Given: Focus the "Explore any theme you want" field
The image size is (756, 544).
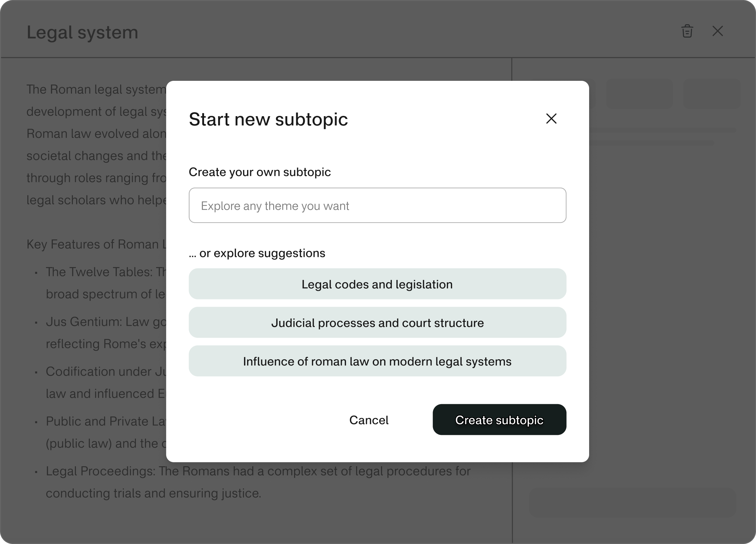Looking at the screenshot, I should pos(377,205).
